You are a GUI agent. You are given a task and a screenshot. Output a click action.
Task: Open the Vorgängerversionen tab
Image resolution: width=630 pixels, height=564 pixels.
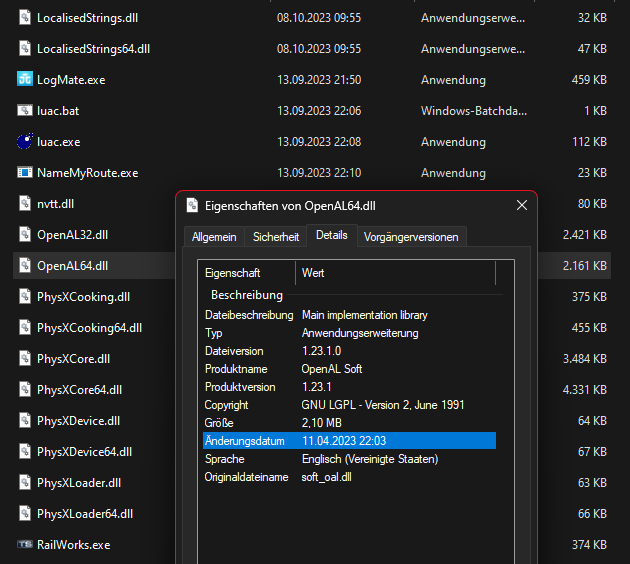[x=411, y=237]
